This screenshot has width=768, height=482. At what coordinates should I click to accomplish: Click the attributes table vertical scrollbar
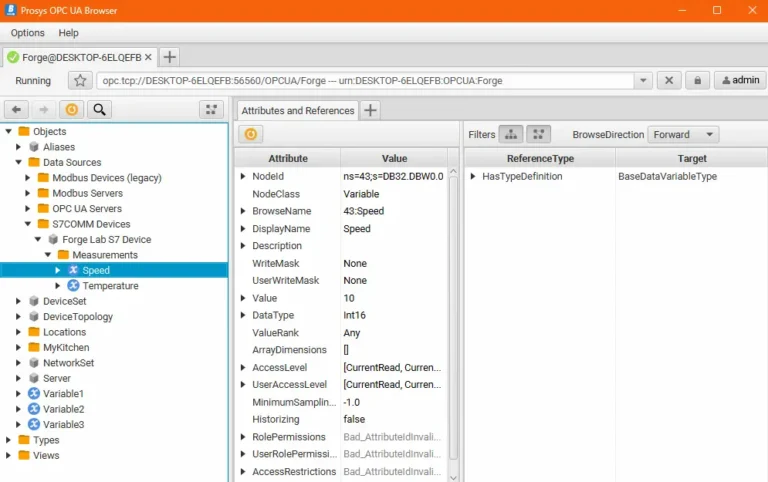click(x=454, y=318)
